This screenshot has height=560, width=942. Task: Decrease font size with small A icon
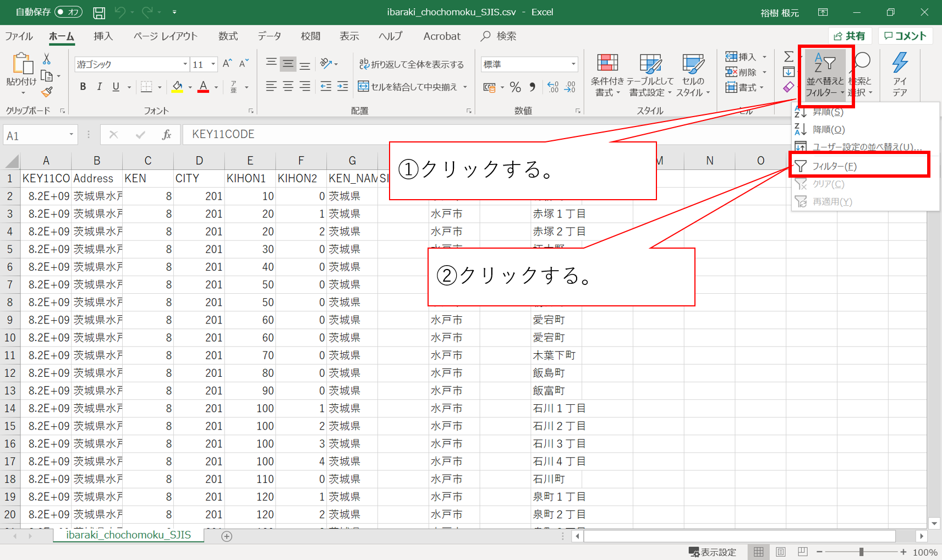(x=244, y=64)
